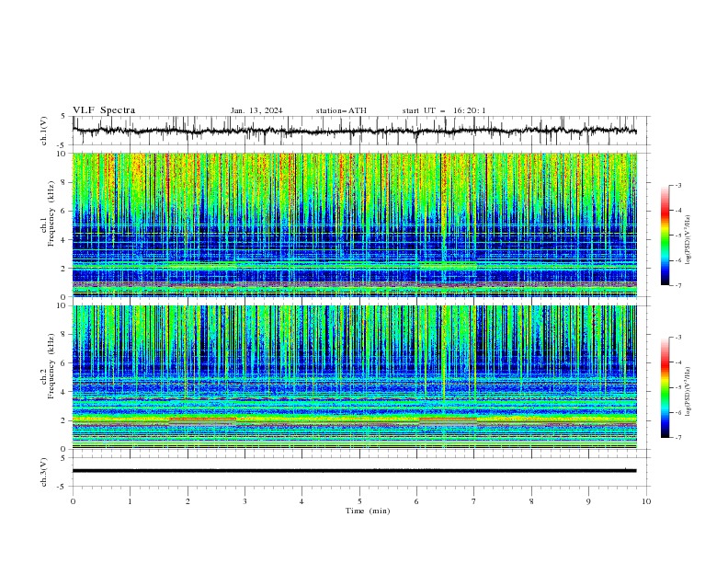This screenshot has height=563, width=728.
Task: Select the ch.1 "Frequency (kHz)" axis label
Action: pos(51,214)
